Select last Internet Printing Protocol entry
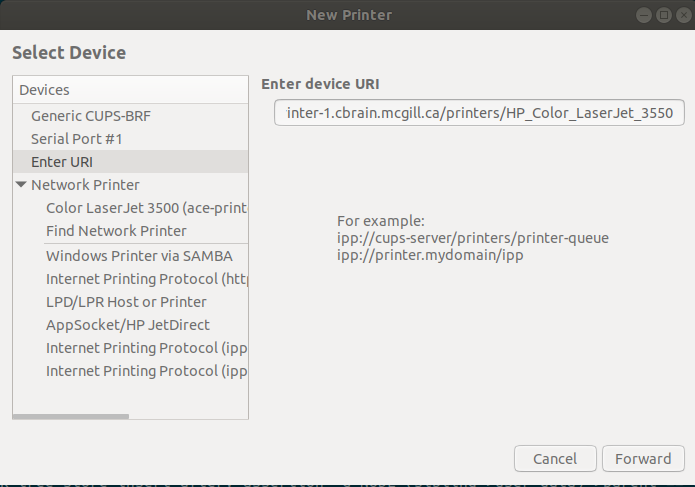 point(145,371)
